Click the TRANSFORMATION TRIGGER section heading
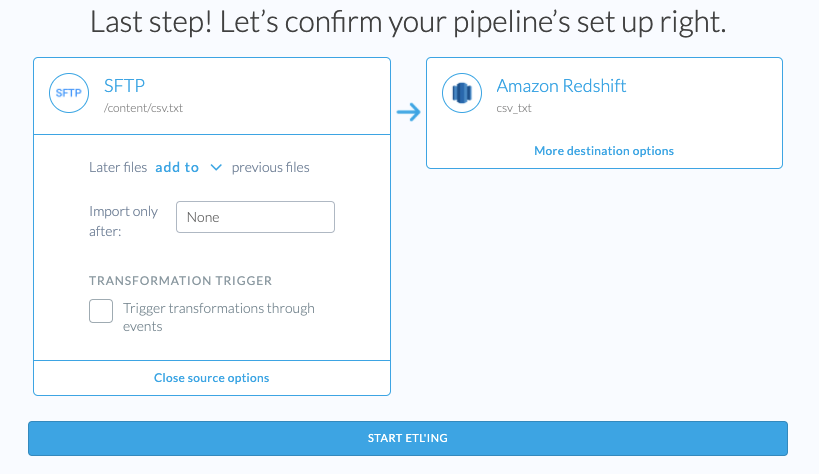Image resolution: width=819 pixels, height=474 pixels. (180, 281)
